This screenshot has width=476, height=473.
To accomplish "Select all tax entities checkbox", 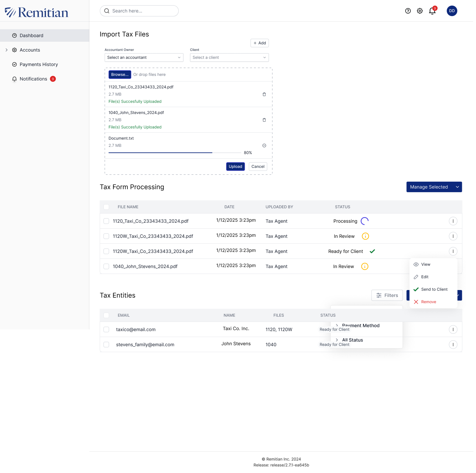I will [106, 315].
